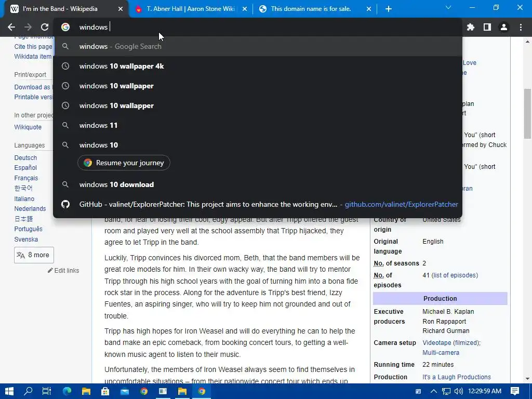532x399 pixels.
Task: Open the Chrome profile avatar menu
Action: (x=504, y=27)
